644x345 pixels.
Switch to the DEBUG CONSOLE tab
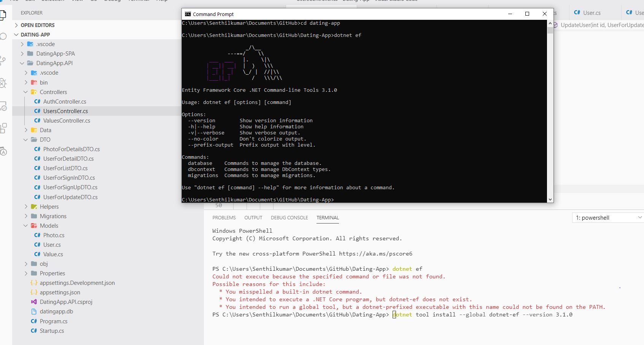[289, 218]
